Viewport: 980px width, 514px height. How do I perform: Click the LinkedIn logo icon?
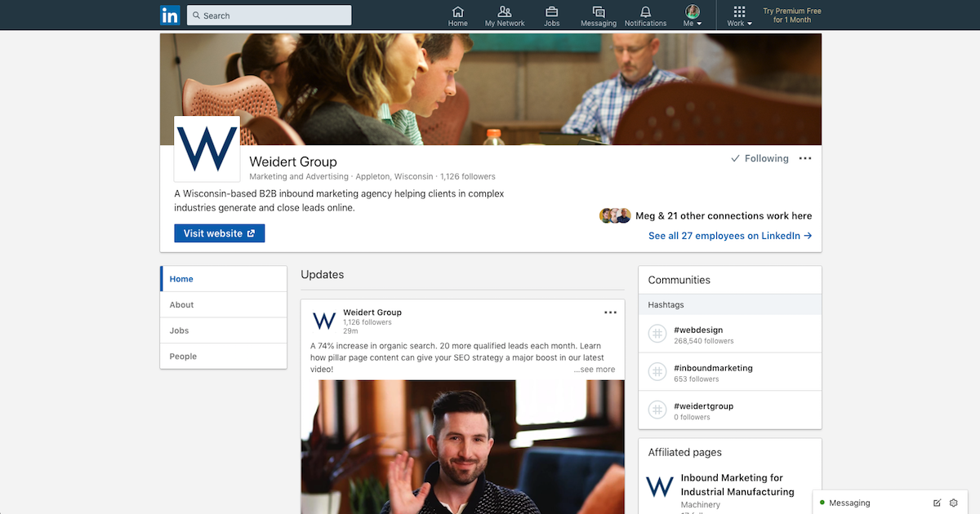(170, 15)
